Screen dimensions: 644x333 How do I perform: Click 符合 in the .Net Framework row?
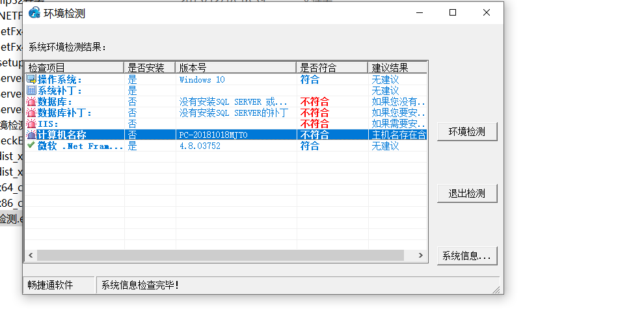[310, 146]
